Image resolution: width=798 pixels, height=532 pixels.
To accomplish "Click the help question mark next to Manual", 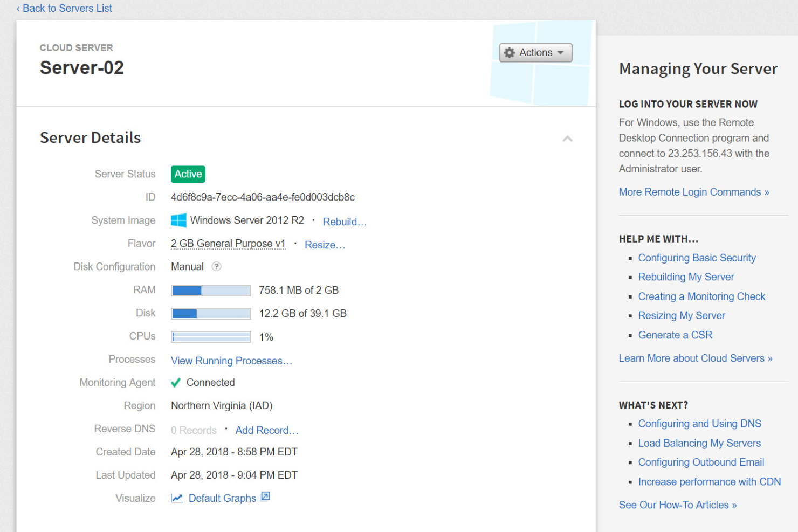I will pos(216,266).
